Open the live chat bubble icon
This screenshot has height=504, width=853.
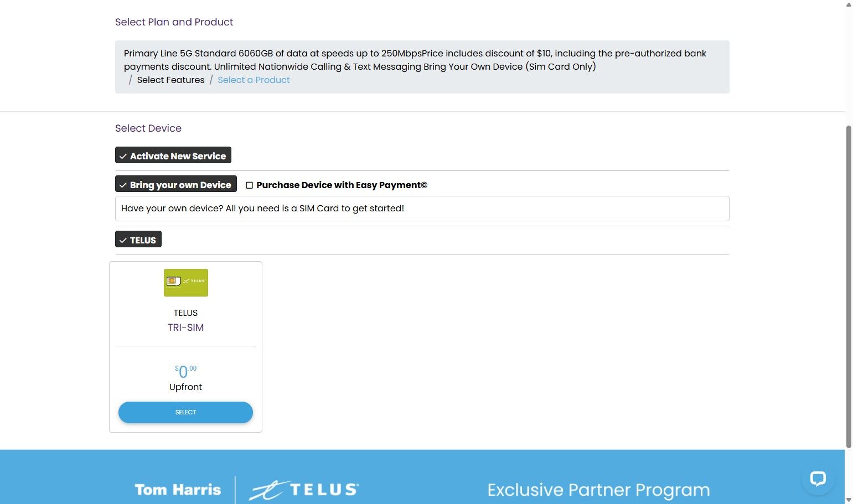pos(818,479)
